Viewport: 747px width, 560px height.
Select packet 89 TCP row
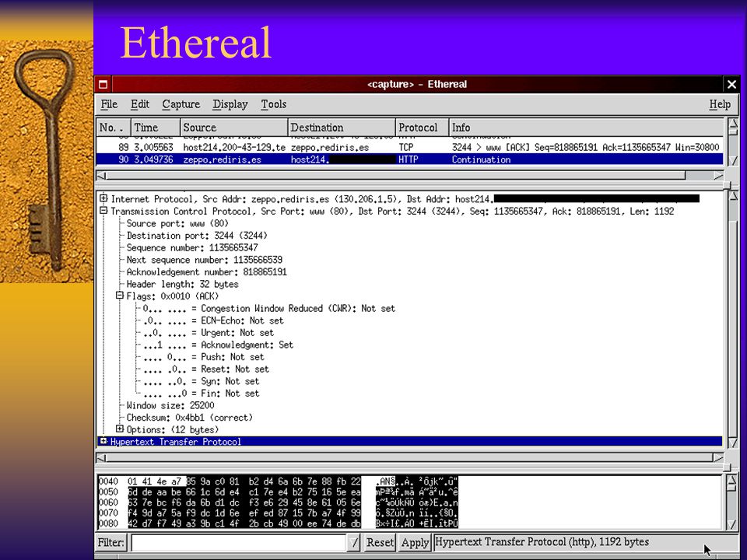point(410,147)
